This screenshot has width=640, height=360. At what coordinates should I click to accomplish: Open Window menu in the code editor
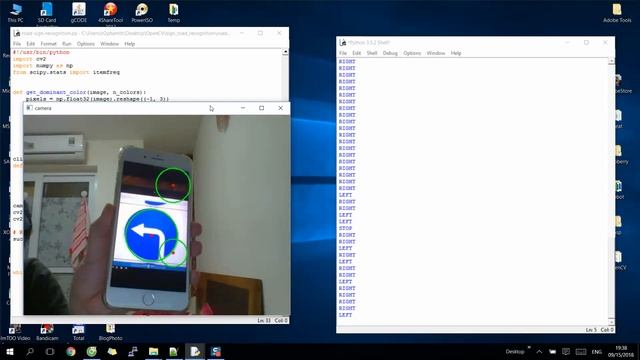click(x=109, y=44)
